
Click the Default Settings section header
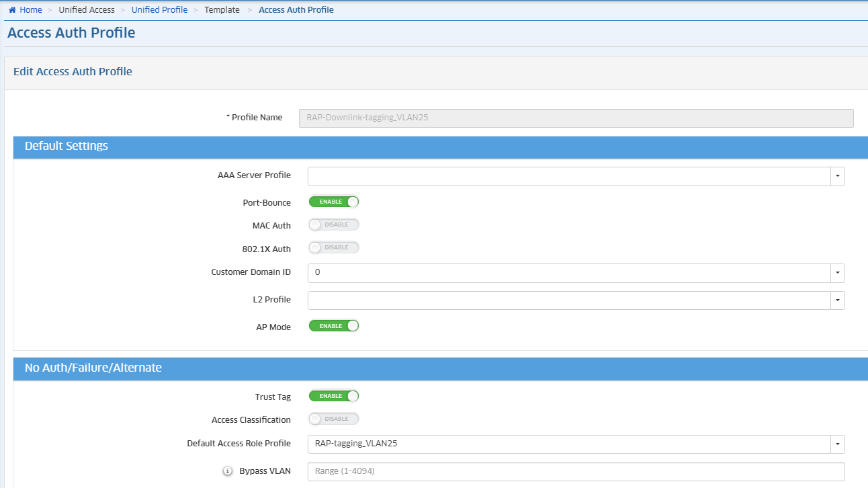pyautogui.click(x=66, y=147)
